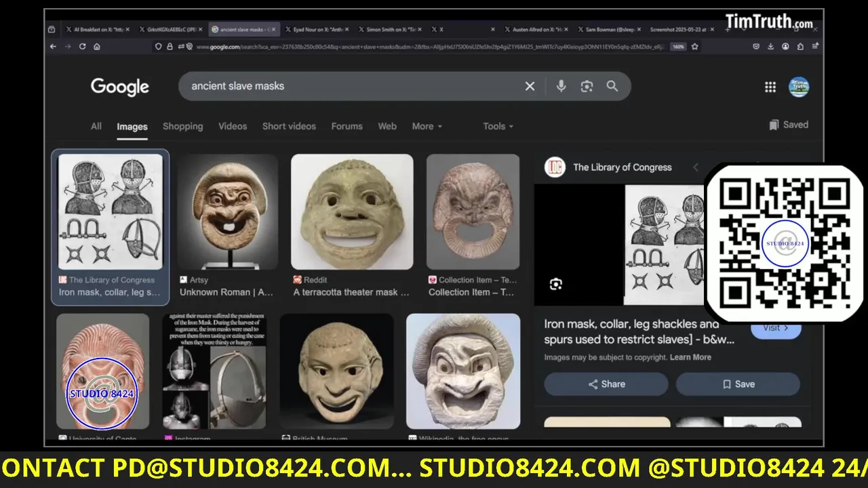Screen dimensions: 868x488
Task: Click 'Iron mask, collar, leg s...' caption
Action: (110, 292)
